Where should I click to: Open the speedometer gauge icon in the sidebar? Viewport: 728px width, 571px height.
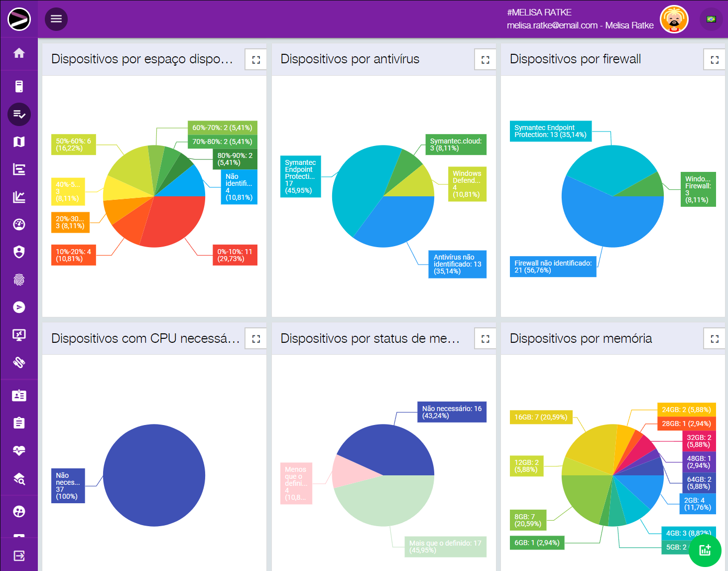(19, 225)
